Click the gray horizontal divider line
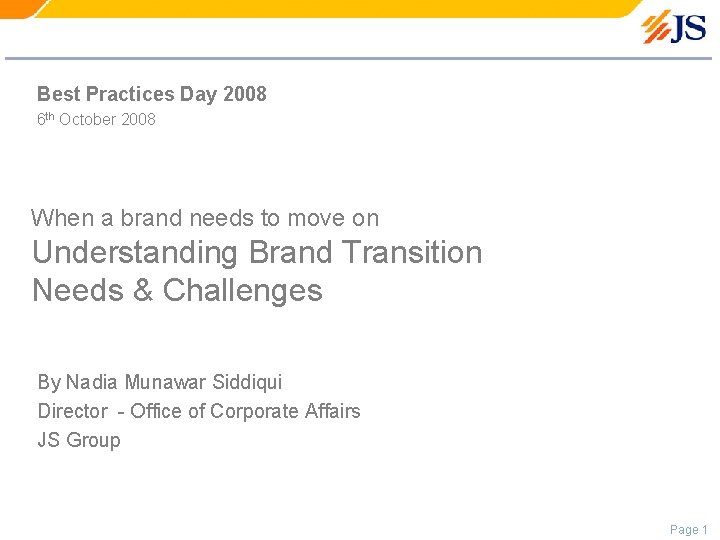 tap(358, 58)
